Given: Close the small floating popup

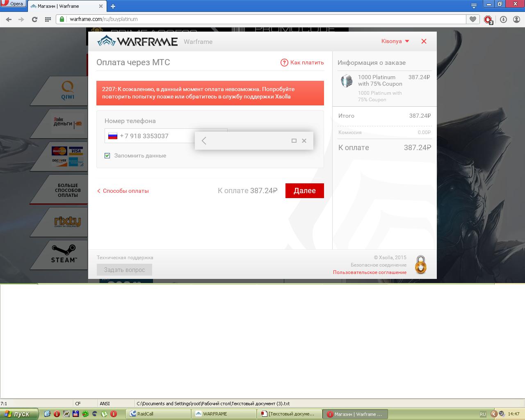Looking at the screenshot, I should coord(304,141).
